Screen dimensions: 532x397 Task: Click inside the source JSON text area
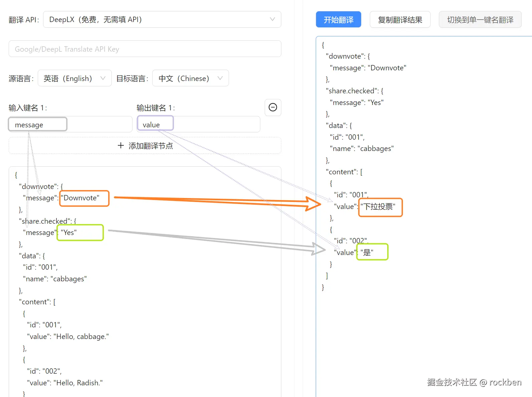(x=145, y=282)
